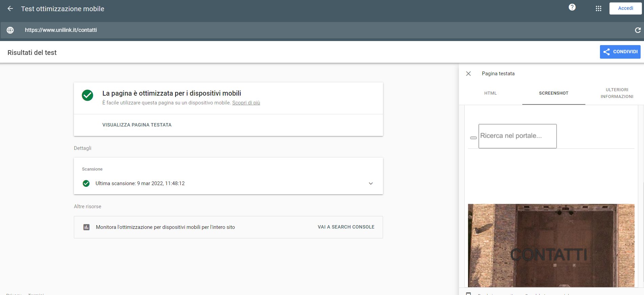This screenshot has width=644, height=295.
Task: Open the Google apps grid
Action: coord(599,9)
